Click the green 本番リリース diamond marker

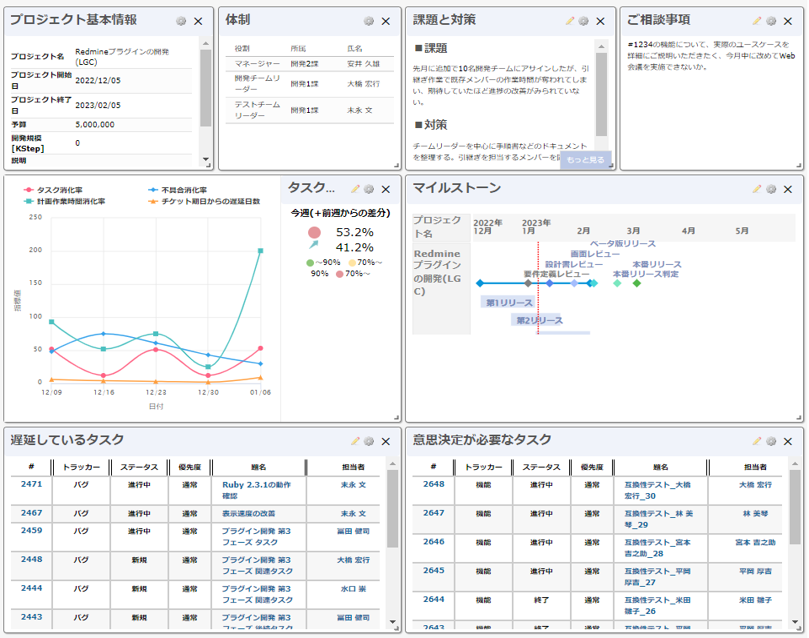(x=637, y=283)
